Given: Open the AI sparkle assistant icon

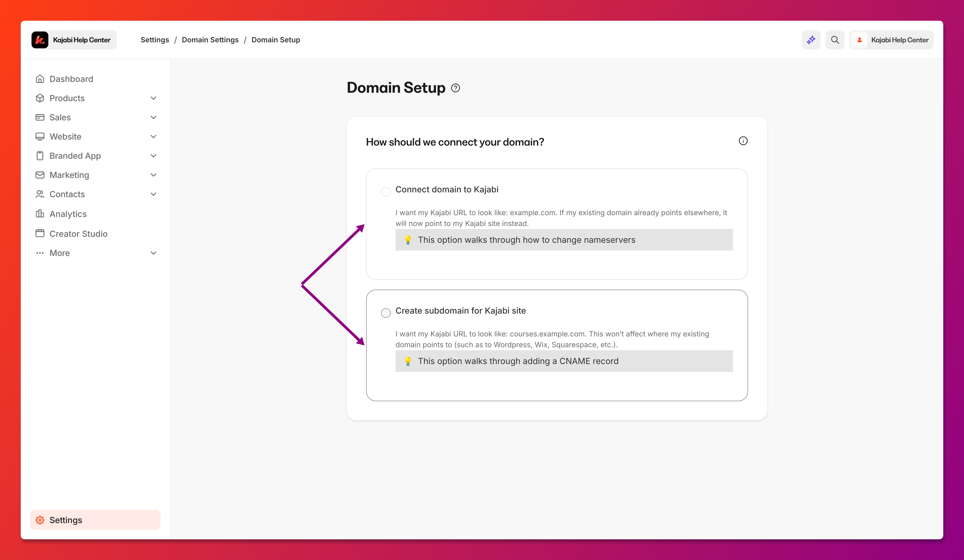Looking at the screenshot, I should 811,40.
